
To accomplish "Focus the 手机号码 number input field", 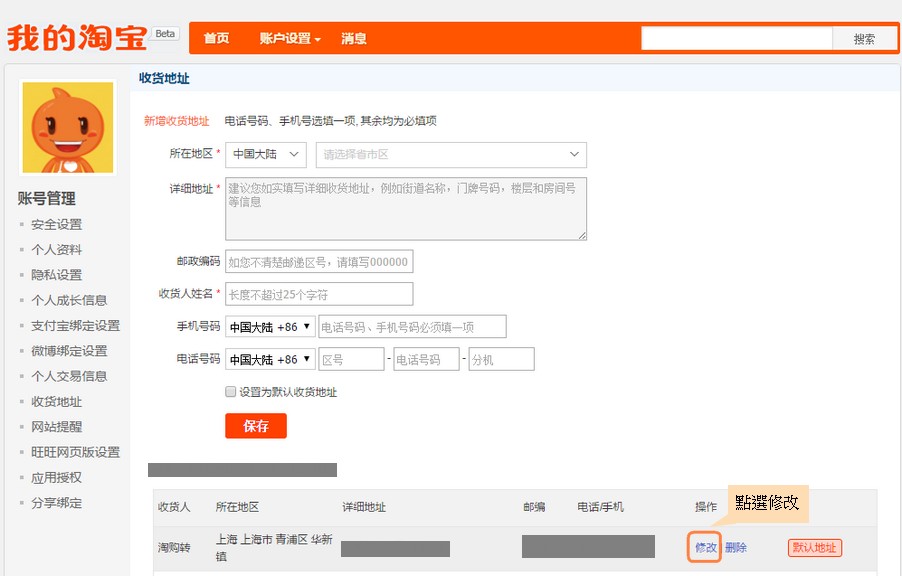I will (412, 327).
